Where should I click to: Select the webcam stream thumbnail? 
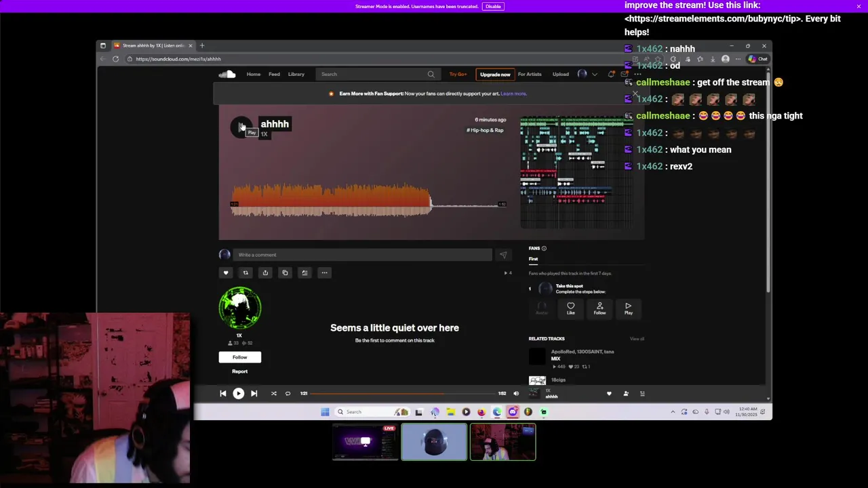coord(502,442)
